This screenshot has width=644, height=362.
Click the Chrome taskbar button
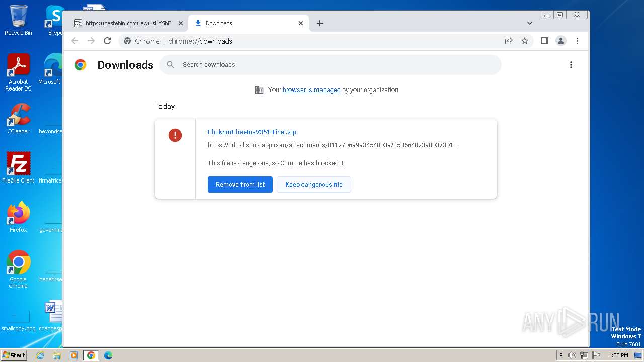pos(91,355)
